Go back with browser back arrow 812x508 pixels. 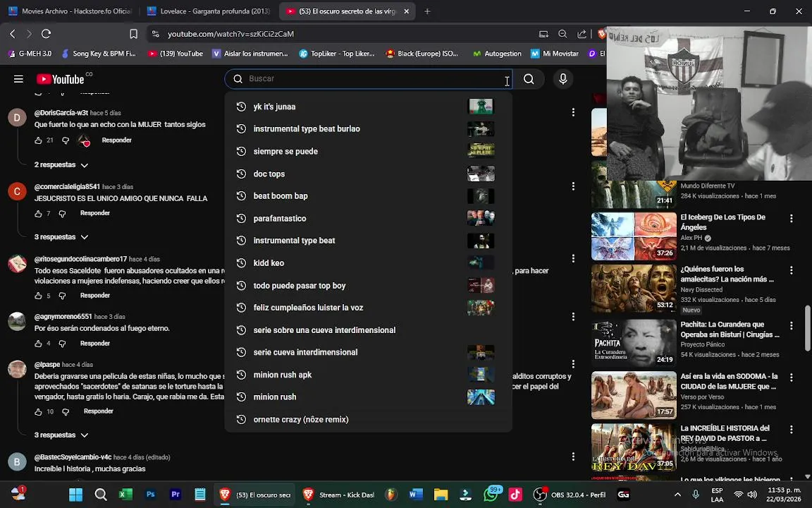click(13, 34)
